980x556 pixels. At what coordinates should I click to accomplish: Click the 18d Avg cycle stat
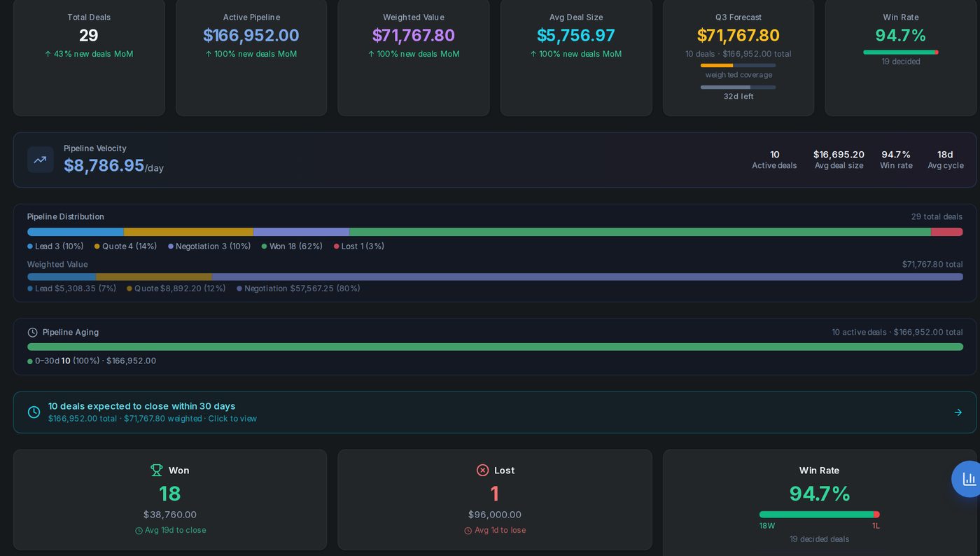(x=946, y=160)
